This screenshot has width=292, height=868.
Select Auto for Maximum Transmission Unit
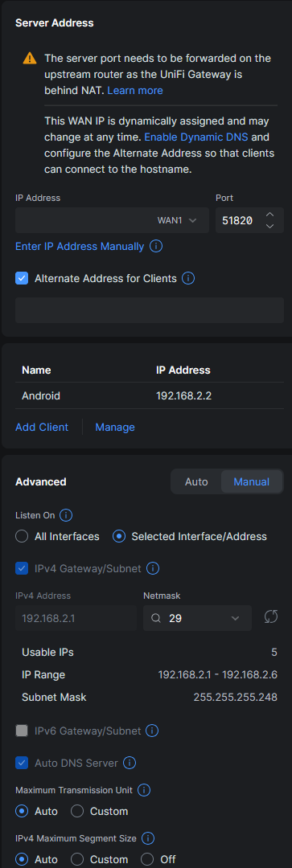[x=22, y=811]
